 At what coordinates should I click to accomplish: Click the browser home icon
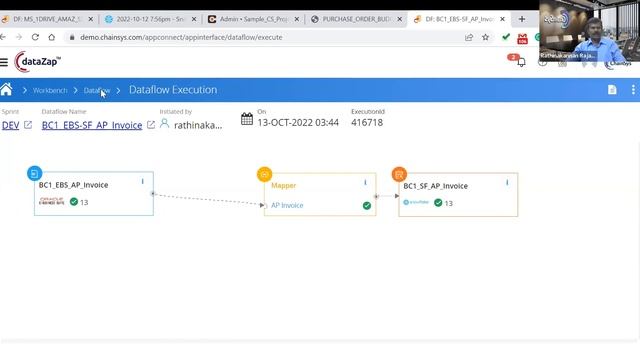[x=51, y=37]
